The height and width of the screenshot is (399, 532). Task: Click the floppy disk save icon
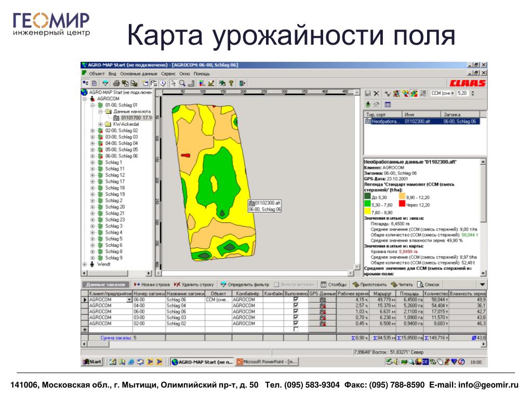(x=368, y=94)
